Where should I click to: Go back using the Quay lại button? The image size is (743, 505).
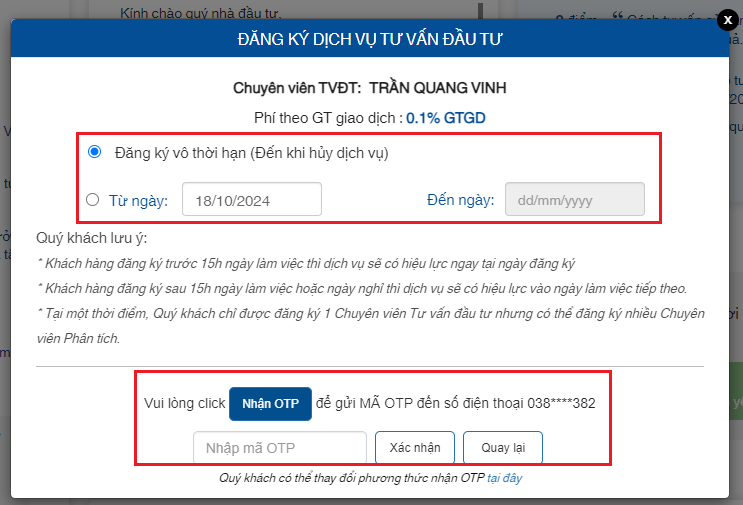coord(503,448)
